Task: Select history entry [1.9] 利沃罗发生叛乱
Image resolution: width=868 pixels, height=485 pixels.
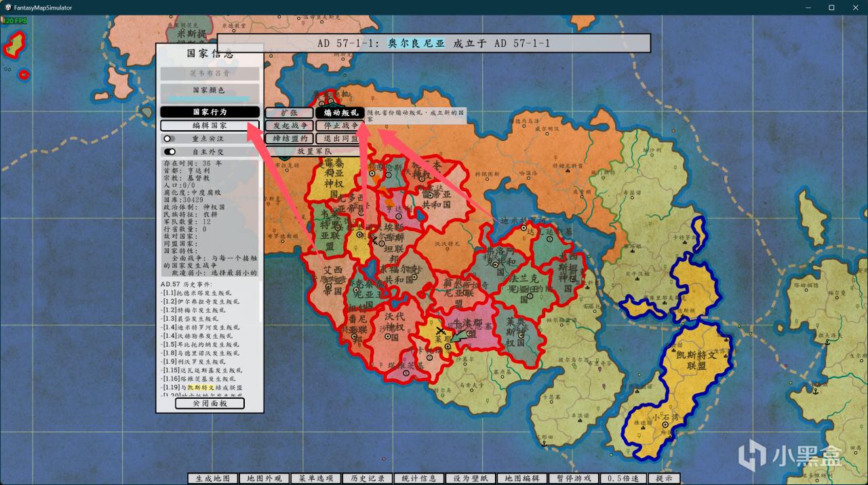Action: [193, 362]
